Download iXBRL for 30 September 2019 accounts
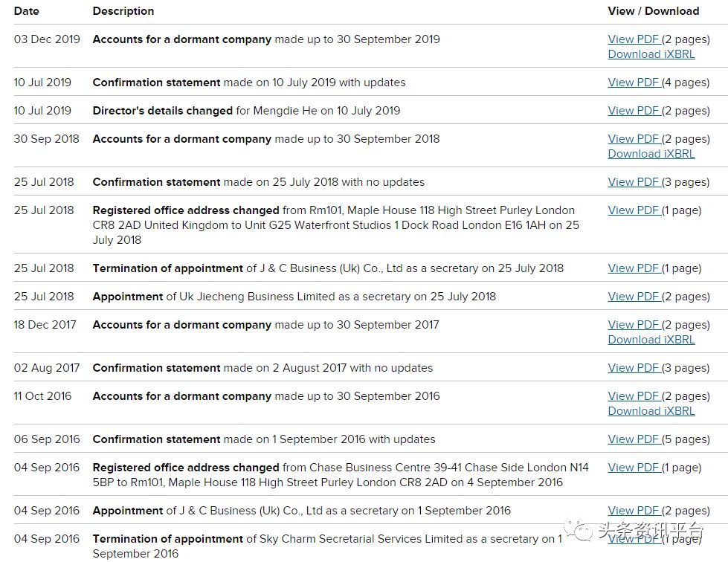 click(651, 54)
